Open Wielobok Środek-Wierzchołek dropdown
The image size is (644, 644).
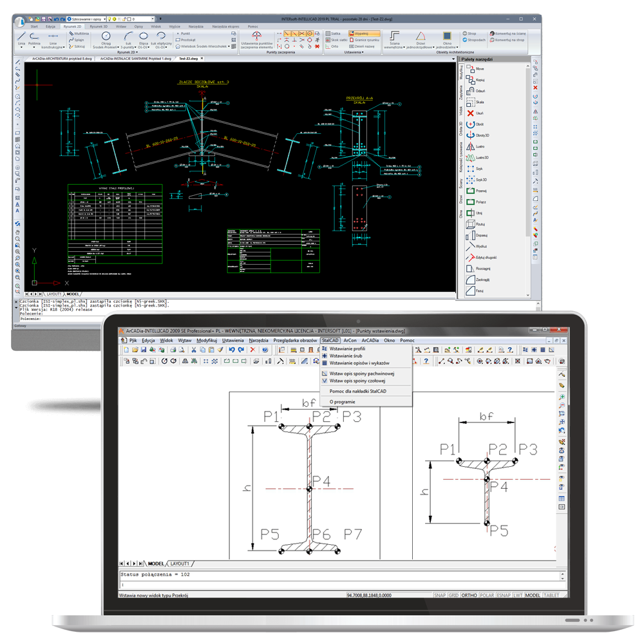pyautogui.click(x=229, y=46)
